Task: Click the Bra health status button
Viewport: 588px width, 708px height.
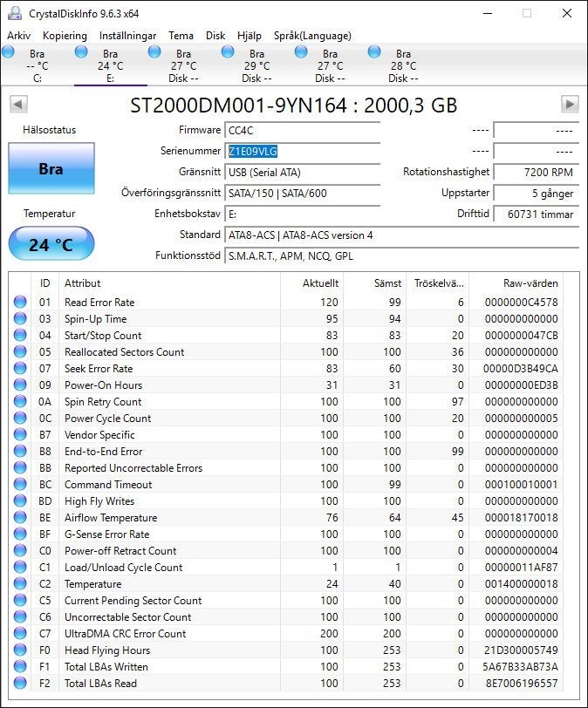Action: (51, 169)
